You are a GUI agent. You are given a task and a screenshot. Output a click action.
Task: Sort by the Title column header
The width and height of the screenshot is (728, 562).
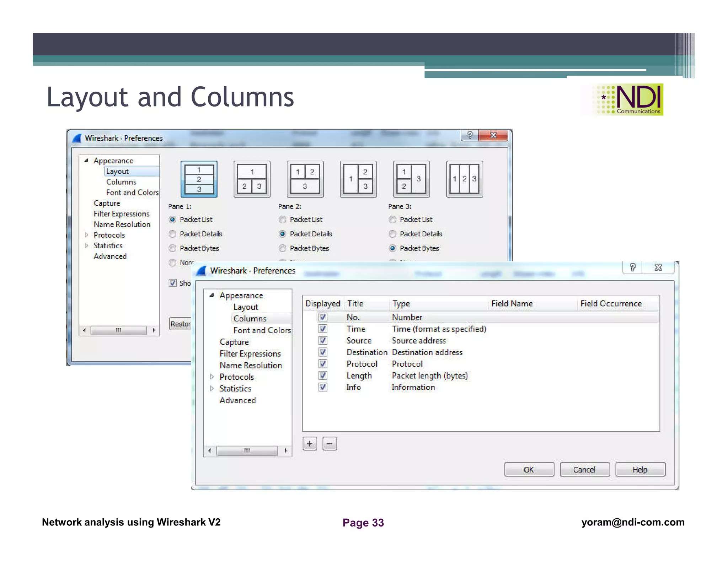point(366,304)
